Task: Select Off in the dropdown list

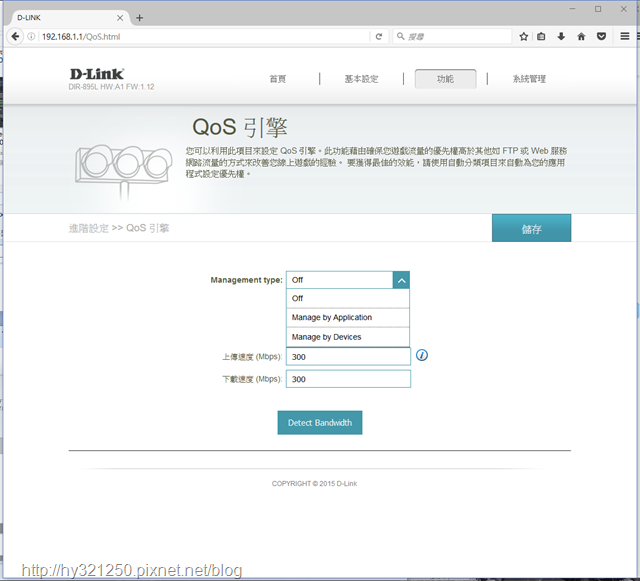Action: [348, 298]
